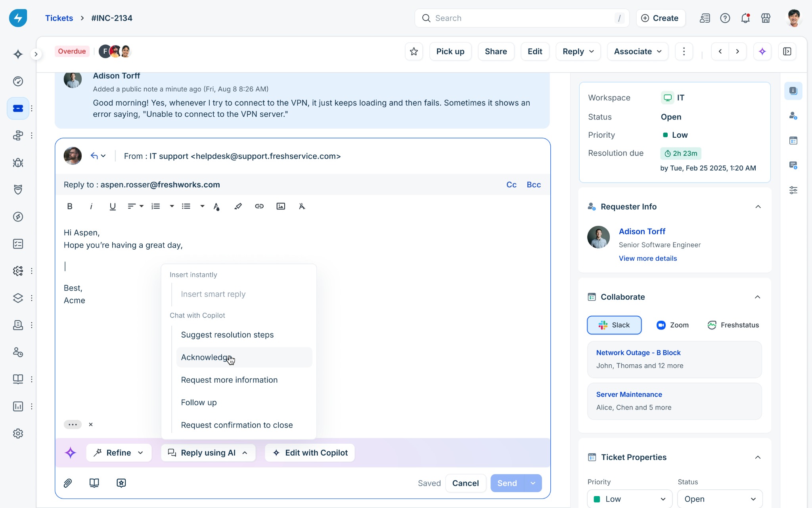Open the admin settings gear in sidebar
Screen dimensions: 812x508
(x=18, y=433)
